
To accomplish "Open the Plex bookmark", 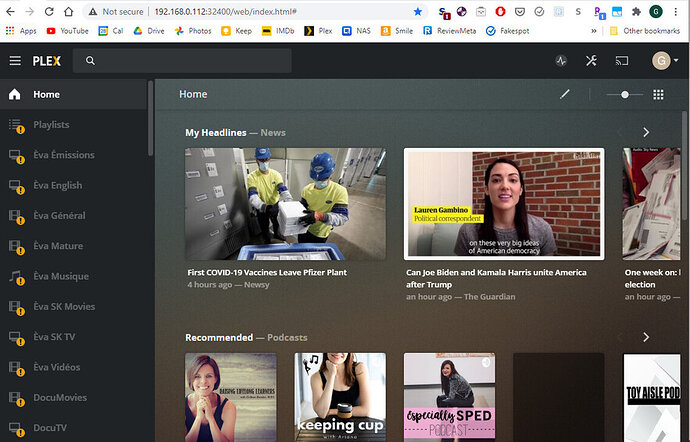I will pyautogui.click(x=318, y=31).
